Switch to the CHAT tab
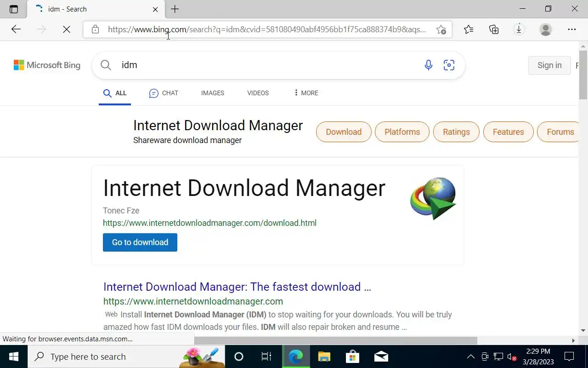This screenshot has width=588, height=368. click(164, 93)
